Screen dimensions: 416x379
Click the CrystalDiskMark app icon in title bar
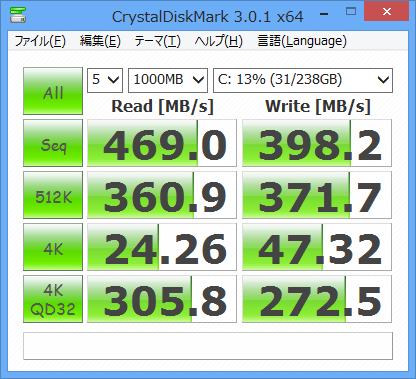[18, 15]
